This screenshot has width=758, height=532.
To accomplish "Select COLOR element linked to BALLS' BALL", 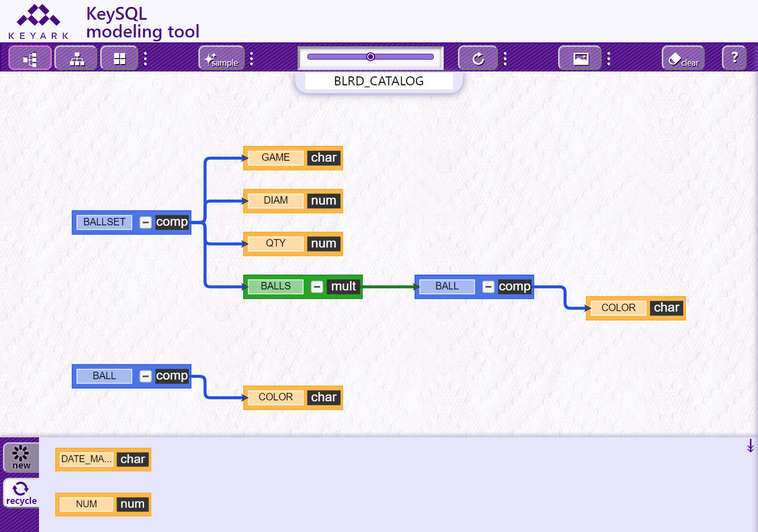I will pyautogui.click(x=618, y=308).
